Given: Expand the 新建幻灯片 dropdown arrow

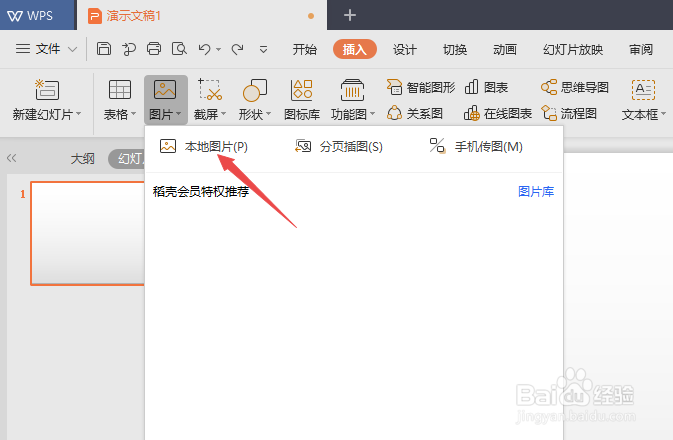Looking at the screenshot, I should (x=79, y=114).
